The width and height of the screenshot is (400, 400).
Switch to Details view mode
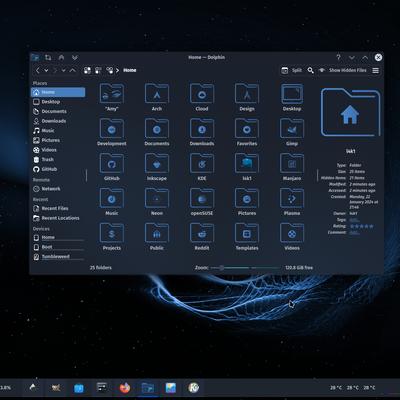point(109,70)
